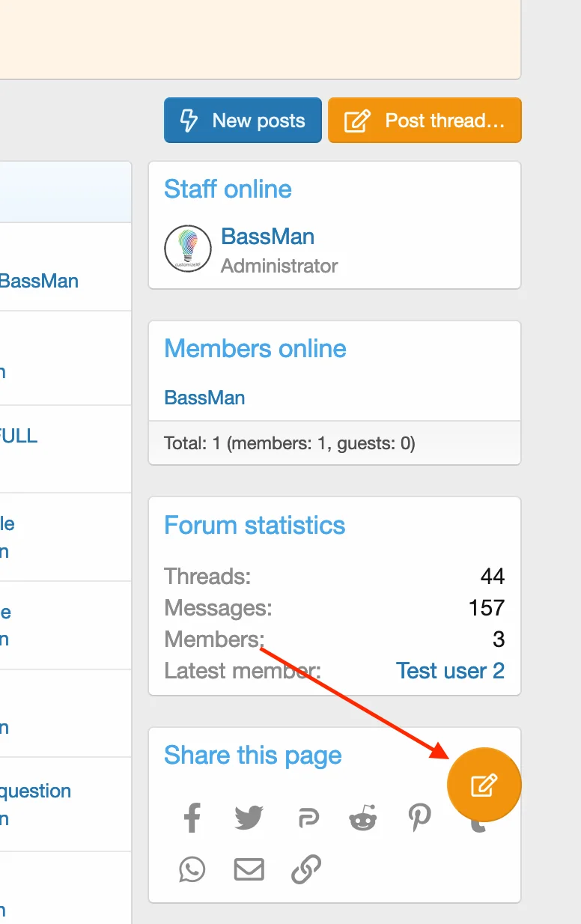Click the New posts button

point(243,121)
